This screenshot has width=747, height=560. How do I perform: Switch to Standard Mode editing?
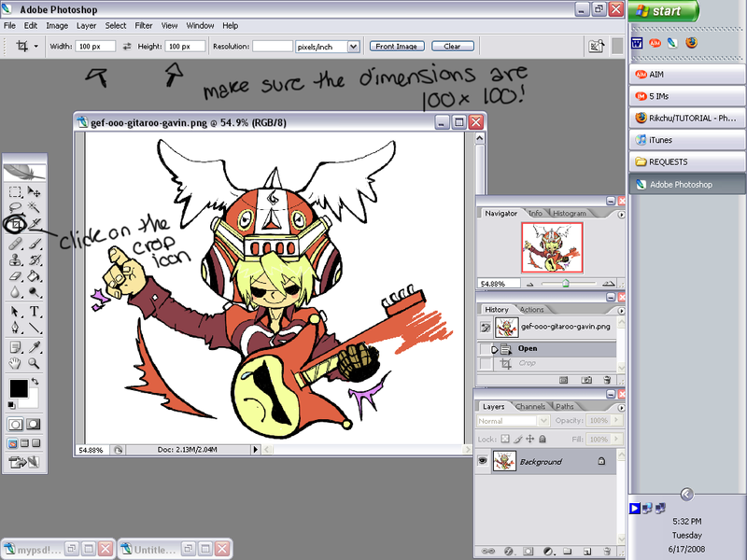pyautogui.click(x=15, y=425)
